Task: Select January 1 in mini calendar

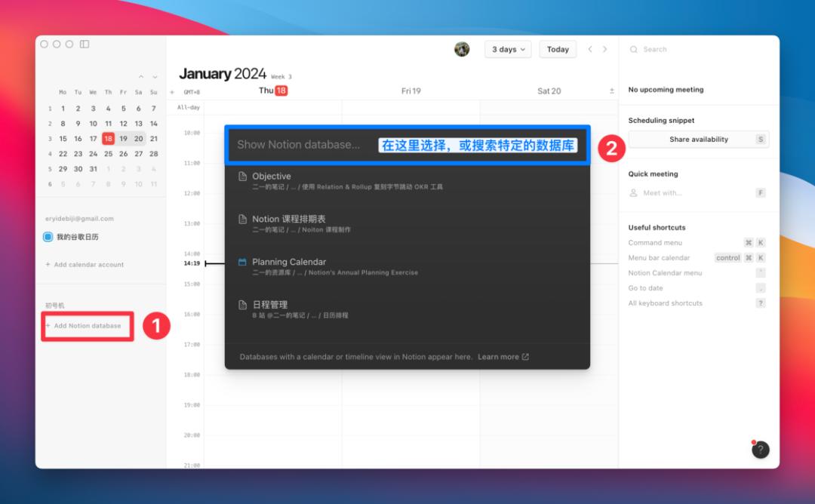Action: pyautogui.click(x=63, y=109)
